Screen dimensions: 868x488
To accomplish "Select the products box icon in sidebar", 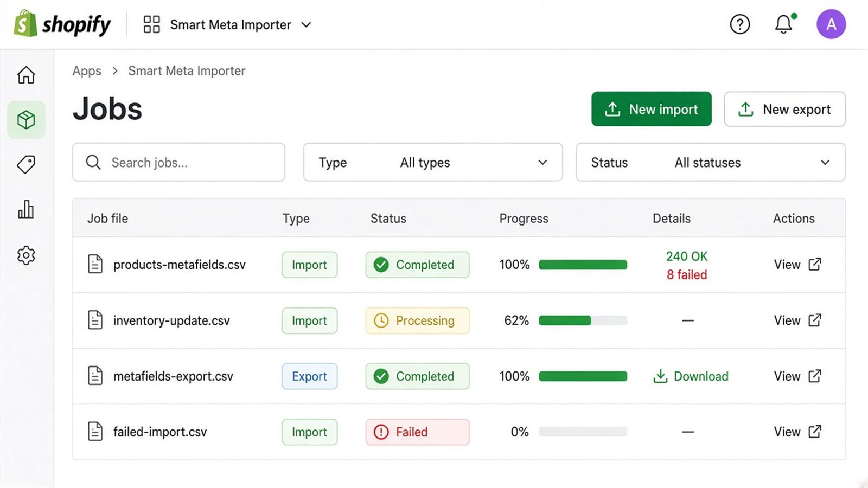I will (26, 120).
